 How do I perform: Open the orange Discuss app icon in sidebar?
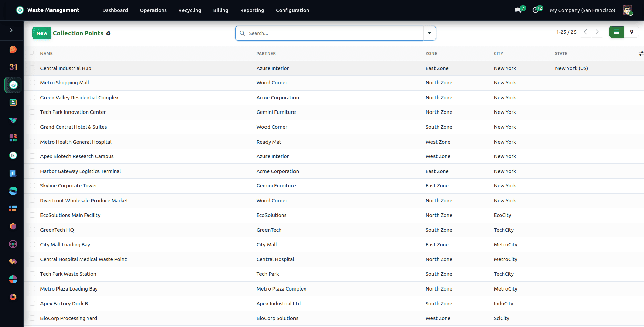(x=13, y=50)
